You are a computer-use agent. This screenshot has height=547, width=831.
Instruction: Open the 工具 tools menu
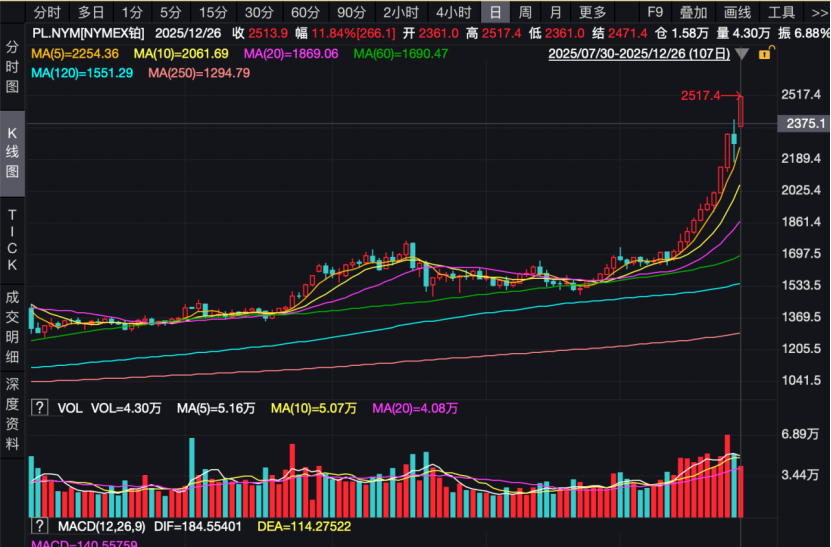click(x=782, y=12)
